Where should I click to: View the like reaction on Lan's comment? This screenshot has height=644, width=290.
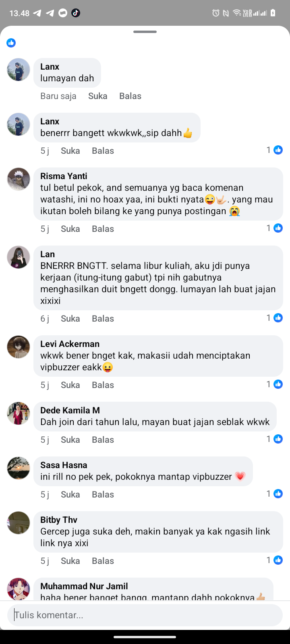tap(274, 318)
